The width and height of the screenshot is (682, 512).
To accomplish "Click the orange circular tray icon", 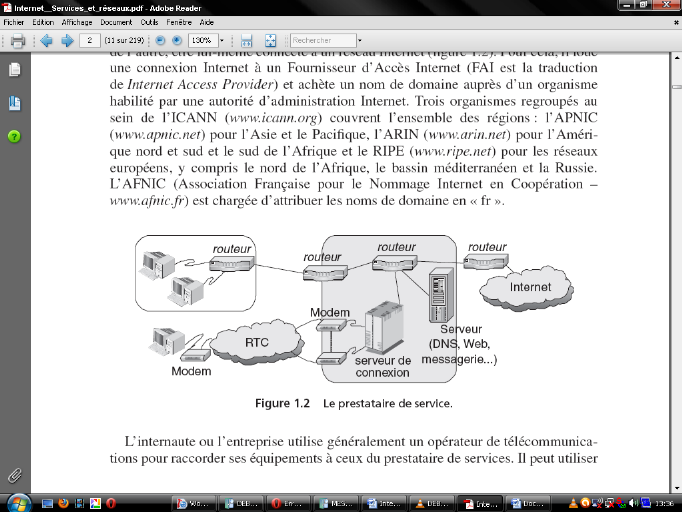I will click(x=585, y=503).
